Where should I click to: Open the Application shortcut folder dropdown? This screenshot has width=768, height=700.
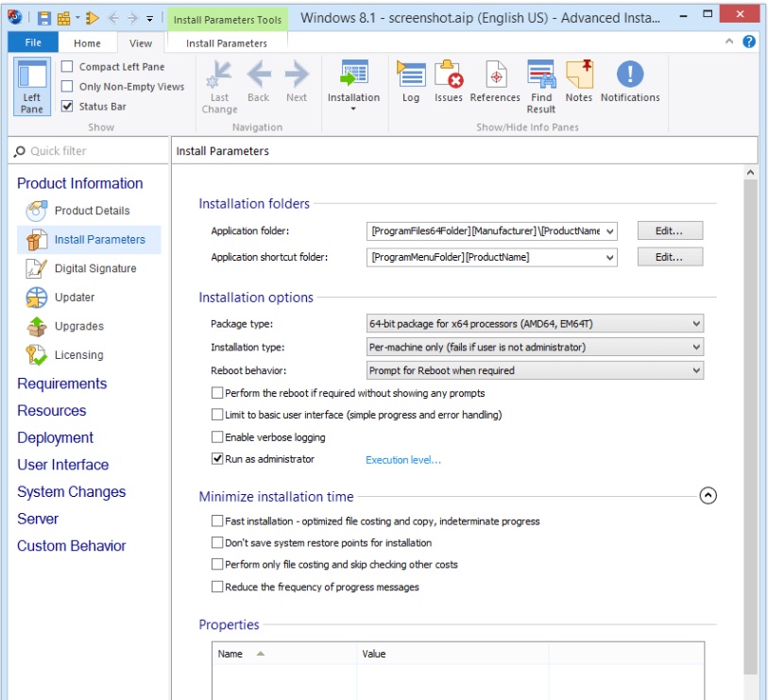click(x=610, y=258)
